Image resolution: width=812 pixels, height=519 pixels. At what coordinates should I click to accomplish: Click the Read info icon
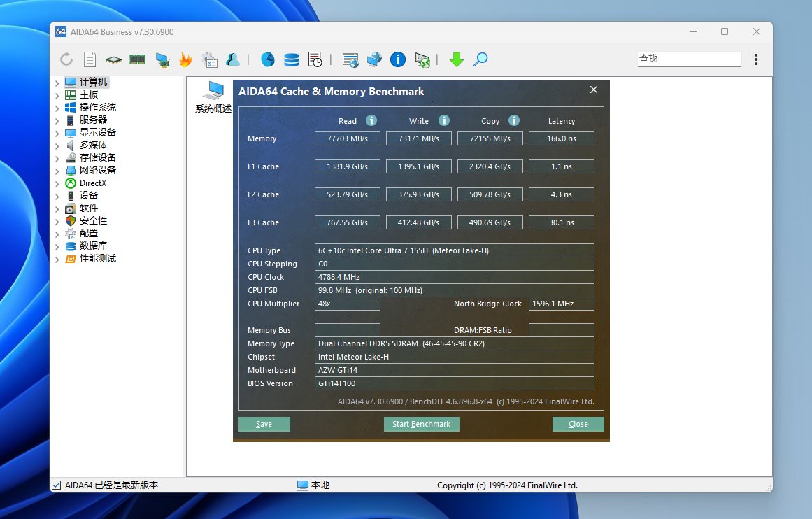pyautogui.click(x=371, y=120)
